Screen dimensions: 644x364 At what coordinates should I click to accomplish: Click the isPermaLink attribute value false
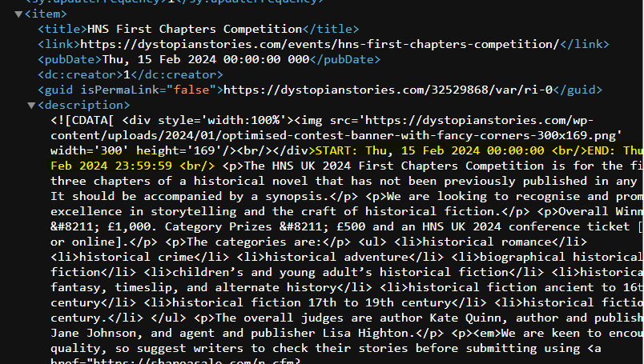pos(191,90)
